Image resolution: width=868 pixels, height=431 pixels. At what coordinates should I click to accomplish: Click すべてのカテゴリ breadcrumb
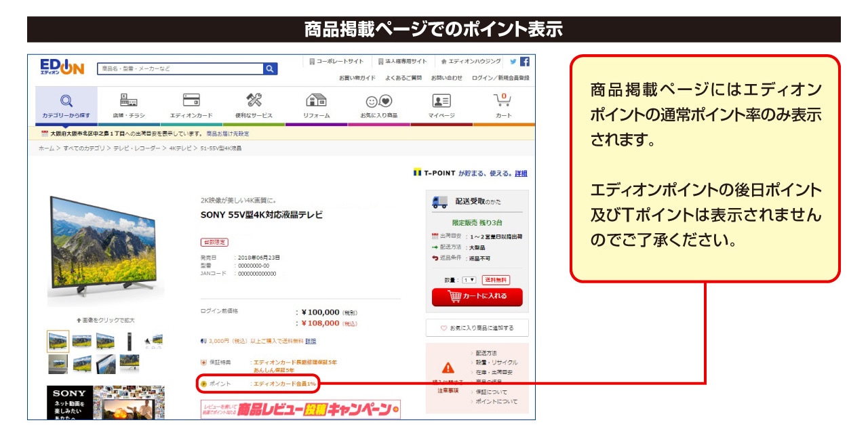(x=84, y=148)
